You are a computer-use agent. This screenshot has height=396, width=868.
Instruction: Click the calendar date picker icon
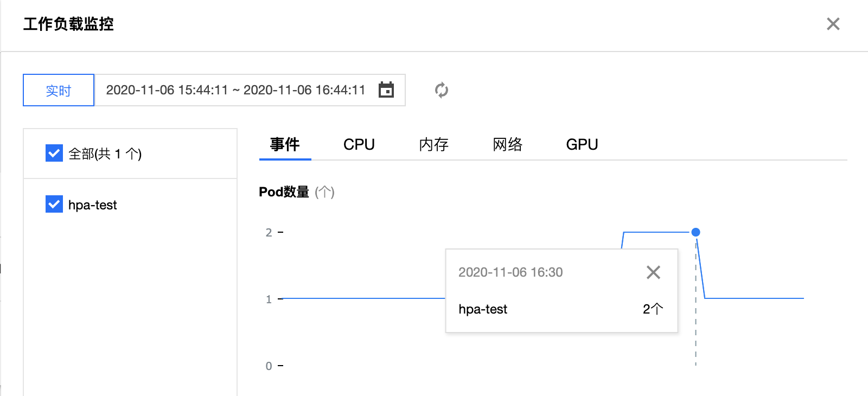(386, 90)
